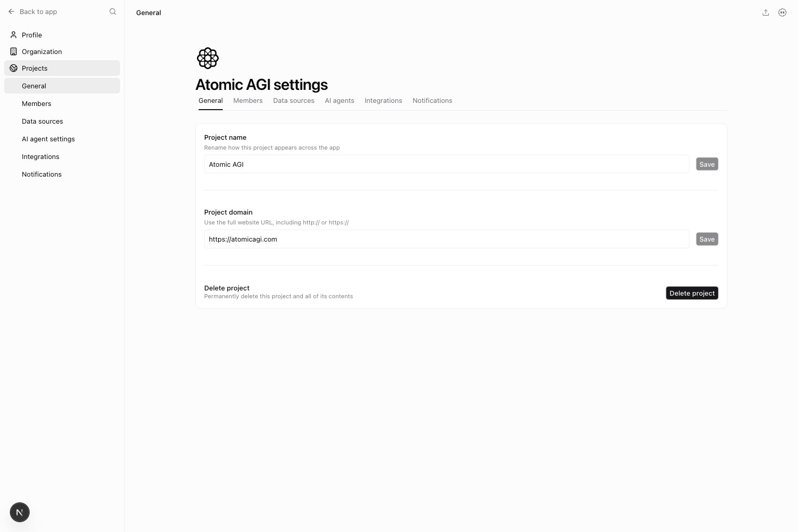Save the project name

coord(707,164)
